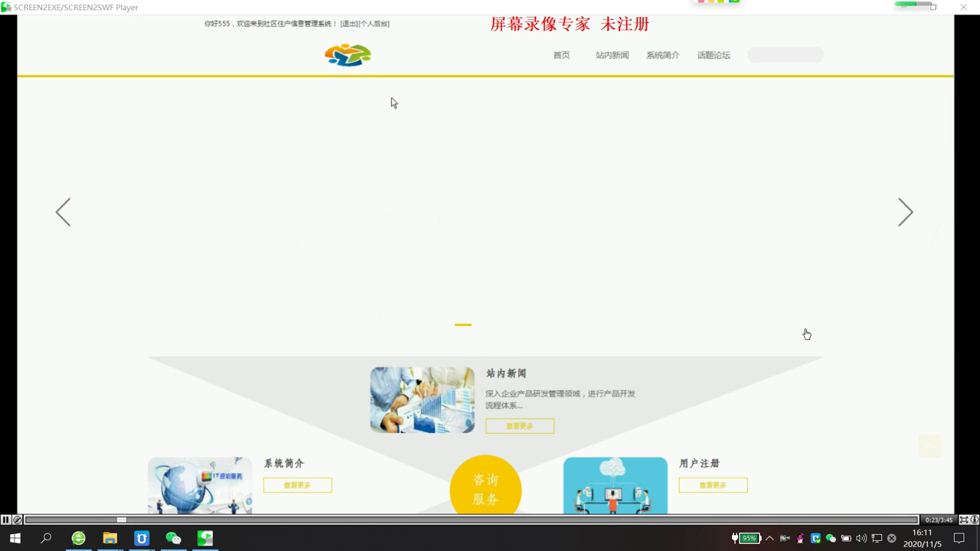Pause the video playback
This screenshot has width=980, height=551.
coord(6,520)
